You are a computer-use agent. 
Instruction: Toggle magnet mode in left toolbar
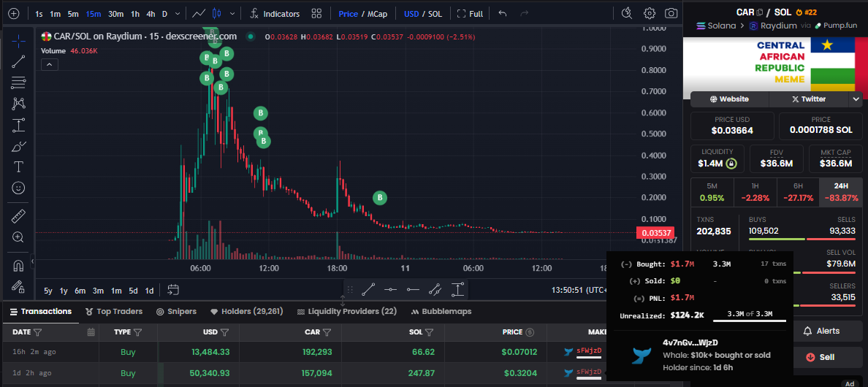(18, 265)
